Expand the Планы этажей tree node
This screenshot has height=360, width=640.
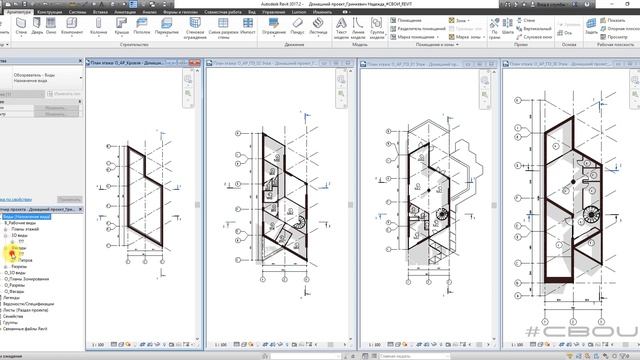pos(6,229)
